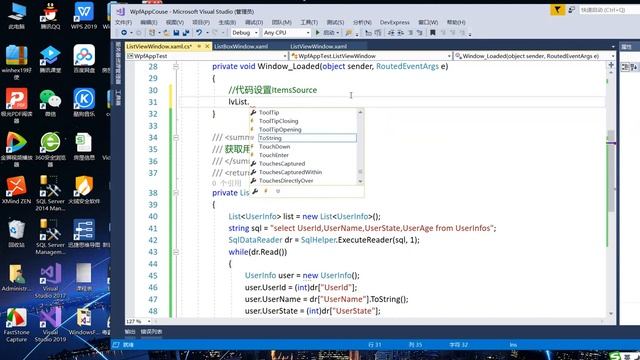This screenshot has height=360, width=640.
Task: Click IntelliSense list scroll up arrow
Action: click(360, 112)
